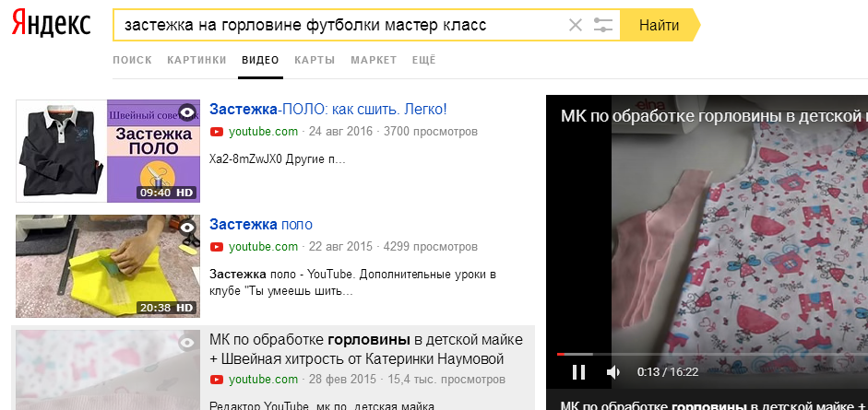Pause the playing video

pyautogui.click(x=578, y=372)
